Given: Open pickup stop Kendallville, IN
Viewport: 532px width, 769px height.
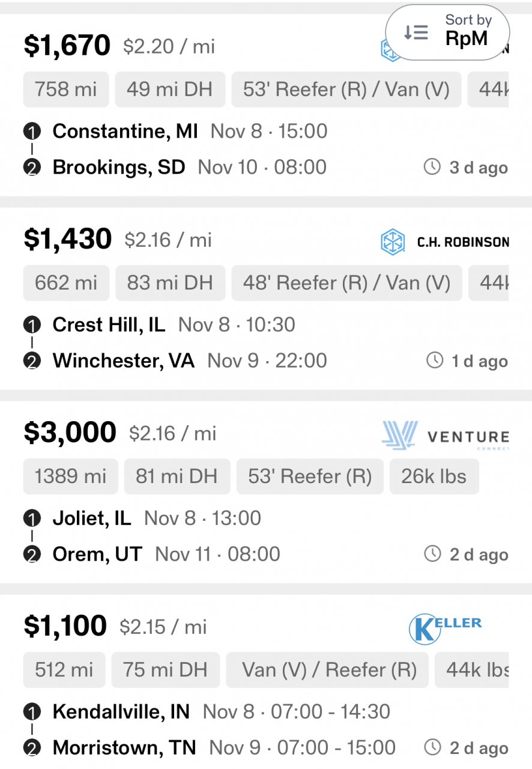Looking at the screenshot, I should [121, 712].
